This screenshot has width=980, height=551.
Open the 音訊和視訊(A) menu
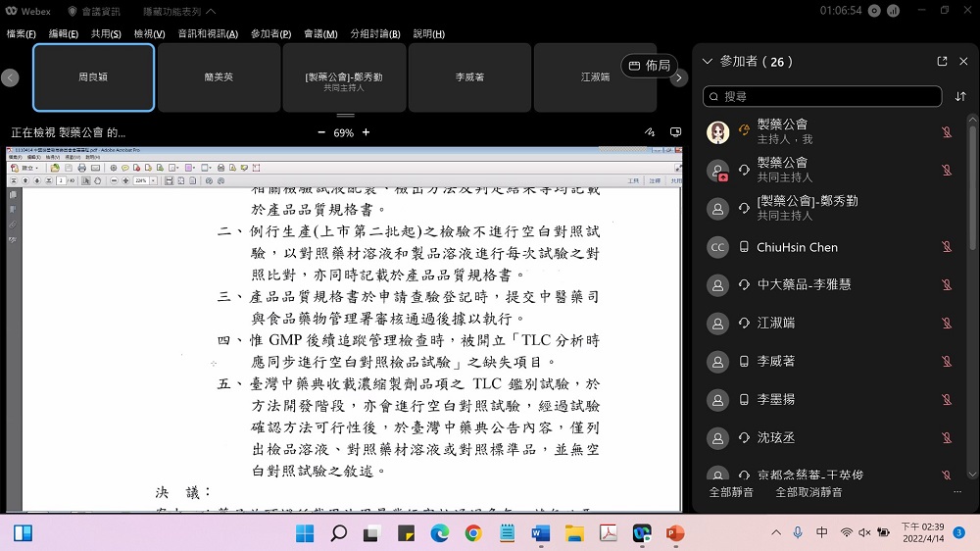click(208, 33)
